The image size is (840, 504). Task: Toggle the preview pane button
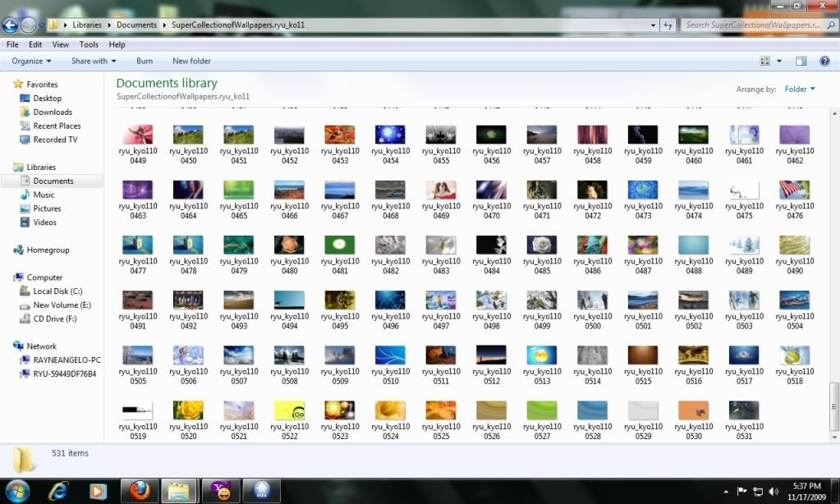(x=801, y=61)
